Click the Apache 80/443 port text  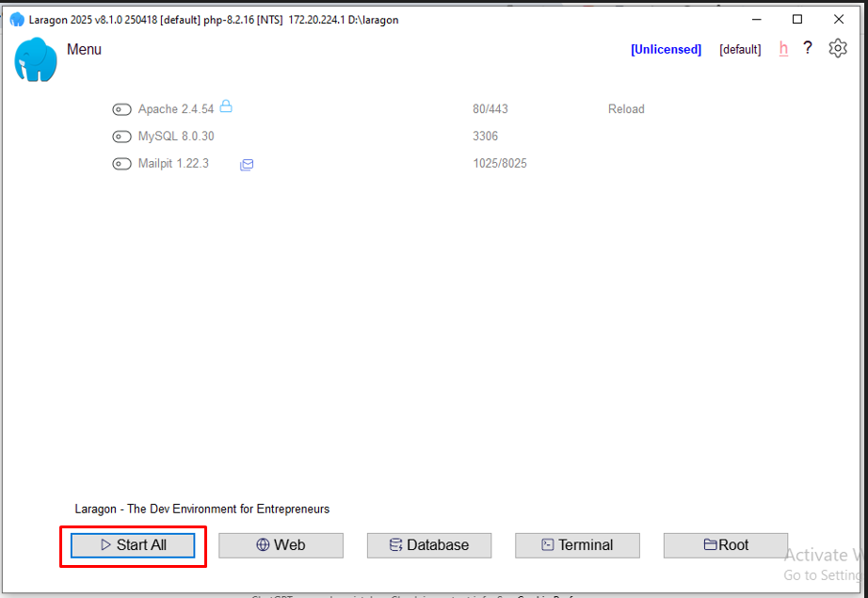tap(490, 109)
